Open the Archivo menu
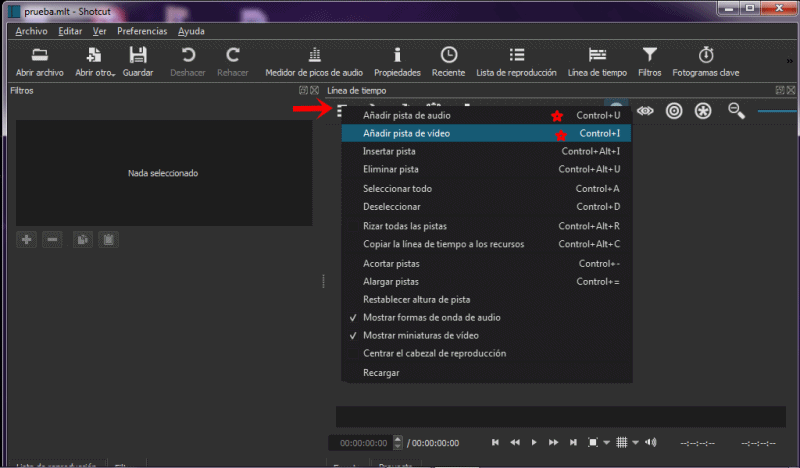The width and height of the screenshot is (800, 468). point(31,31)
